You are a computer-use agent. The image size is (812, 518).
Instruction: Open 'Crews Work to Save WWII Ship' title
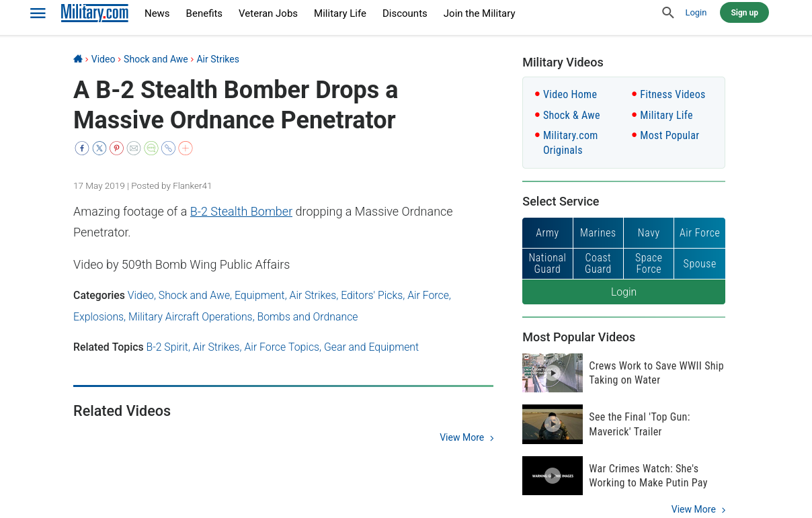coord(656,373)
